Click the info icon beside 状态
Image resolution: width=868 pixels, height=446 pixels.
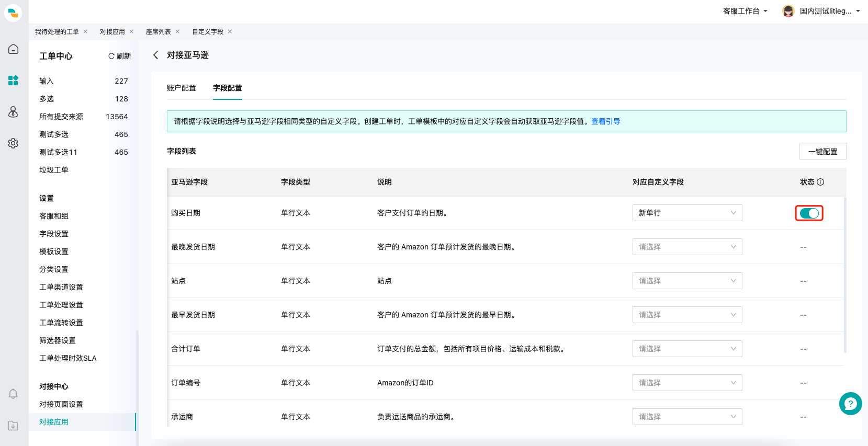coord(820,182)
